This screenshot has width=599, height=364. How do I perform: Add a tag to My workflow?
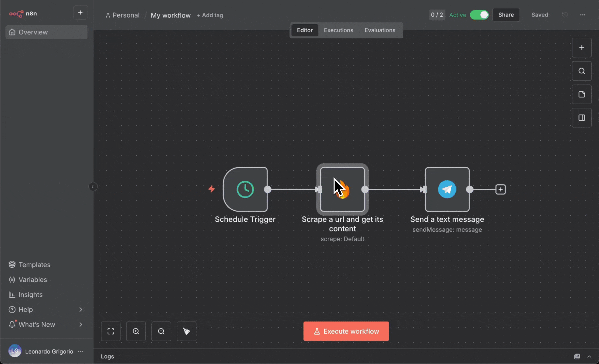210,15
